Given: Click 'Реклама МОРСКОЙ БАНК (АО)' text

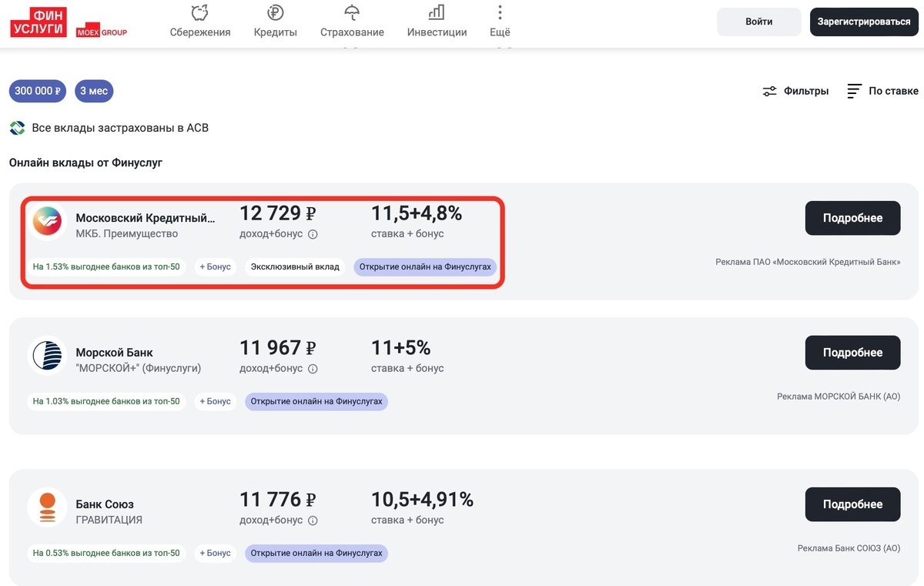Looking at the screenshot, I should (839, 397).
